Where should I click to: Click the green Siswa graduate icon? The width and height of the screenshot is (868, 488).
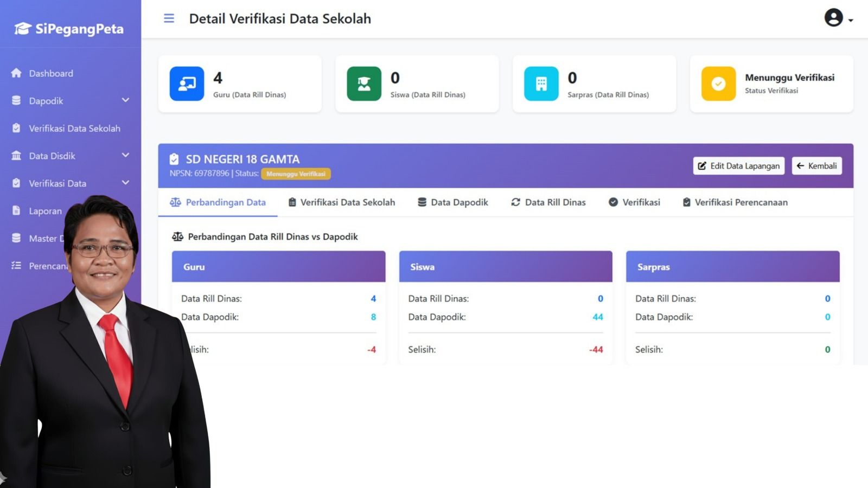363,84
